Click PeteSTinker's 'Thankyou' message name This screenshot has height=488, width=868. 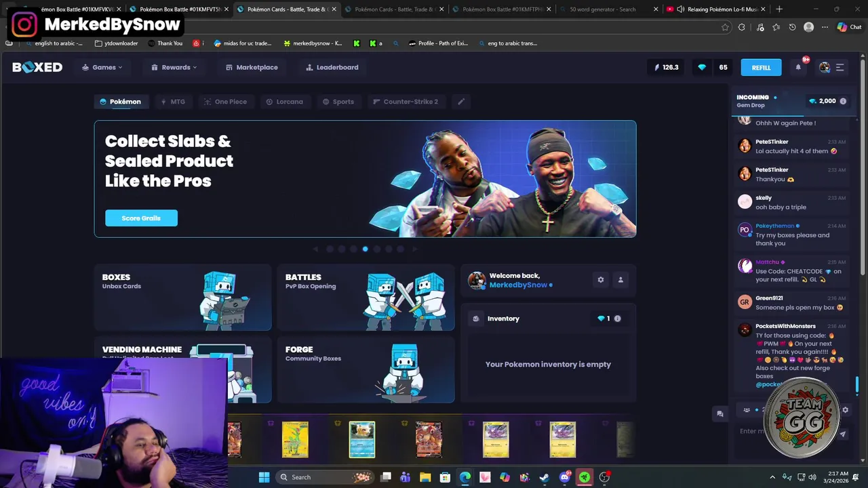(x=772, y=169)
